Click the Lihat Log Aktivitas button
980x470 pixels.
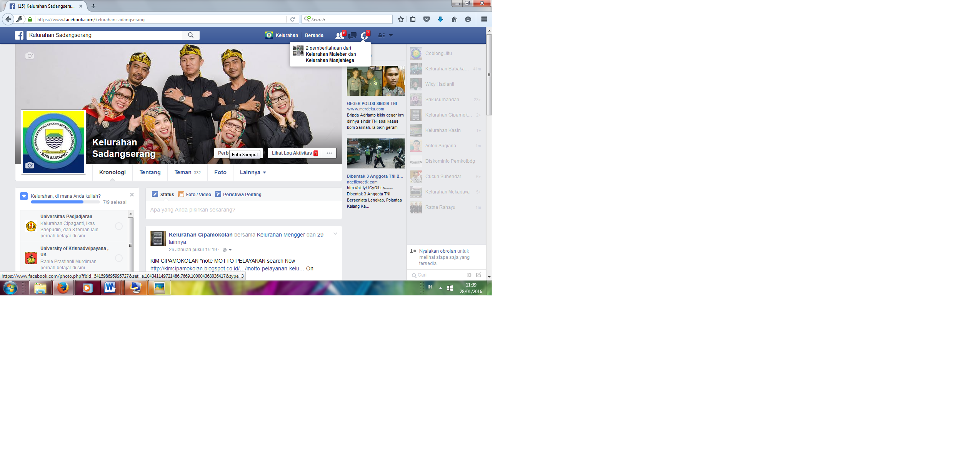point(293,153)
